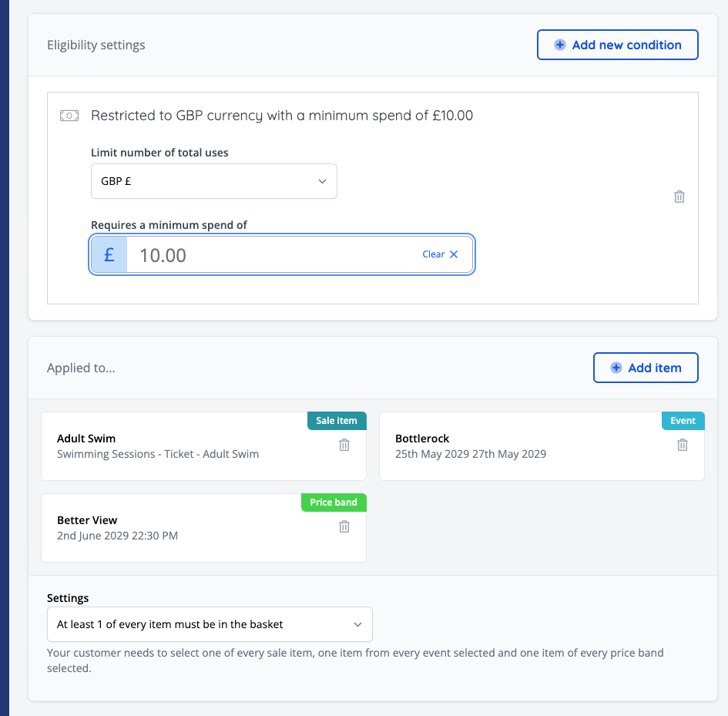This screenshot has height=716, width=728.
Task: Click the Applied to... section header
Action: 81,368
